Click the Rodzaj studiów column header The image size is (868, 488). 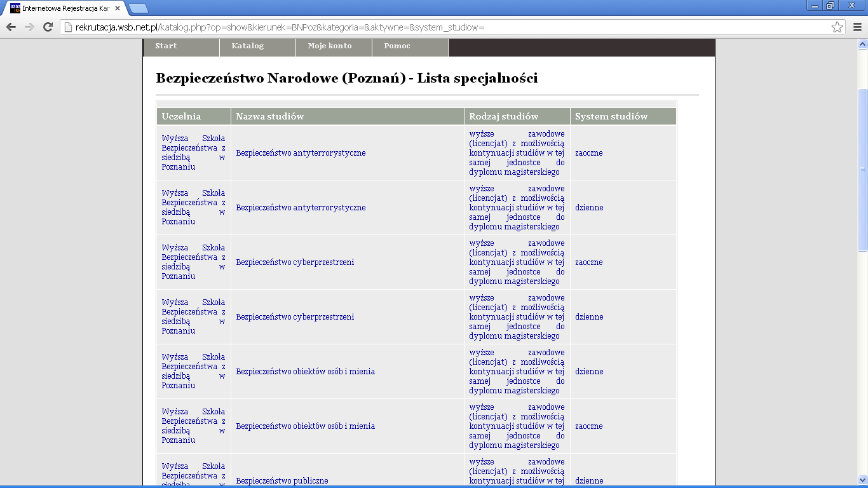coord(517,116)
